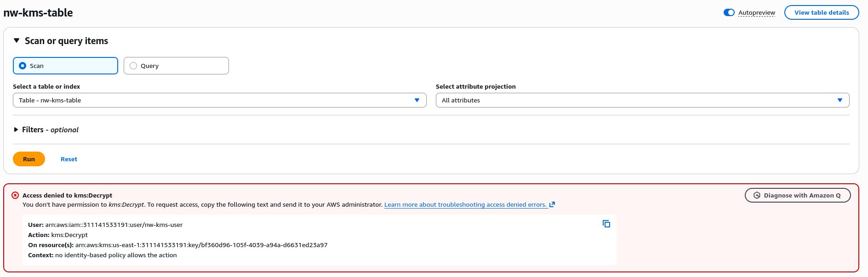The image size is (868, 277).
Task: Expand the optional Filters section
Action: (x=16, y=130)
